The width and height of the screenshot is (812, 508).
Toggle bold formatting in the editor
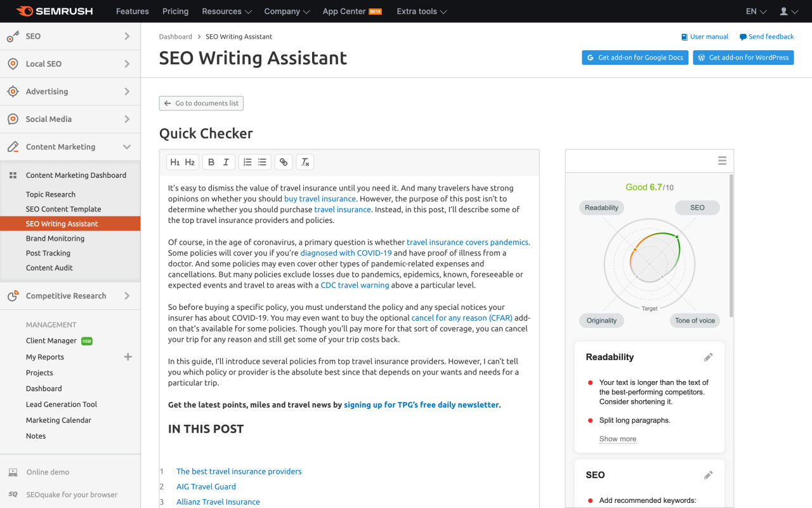(x=211, y=162)
